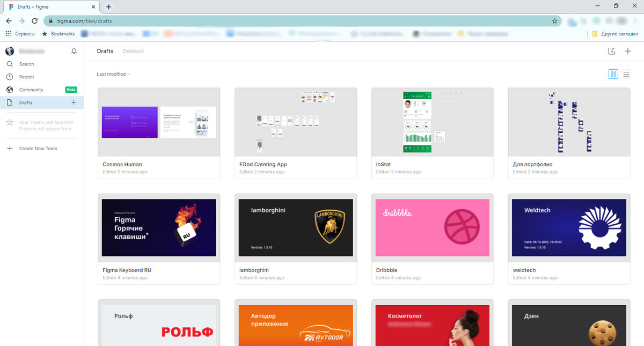The image size is (644, 346).
Task: Click the Figma Keyboard RU file name
Action: 127,270
